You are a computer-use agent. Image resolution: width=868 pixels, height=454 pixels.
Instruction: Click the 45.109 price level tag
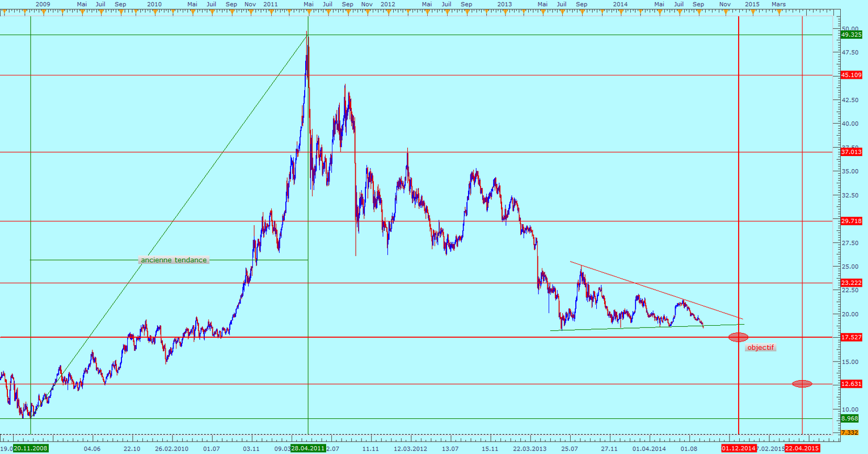click(x=851, y=75)
